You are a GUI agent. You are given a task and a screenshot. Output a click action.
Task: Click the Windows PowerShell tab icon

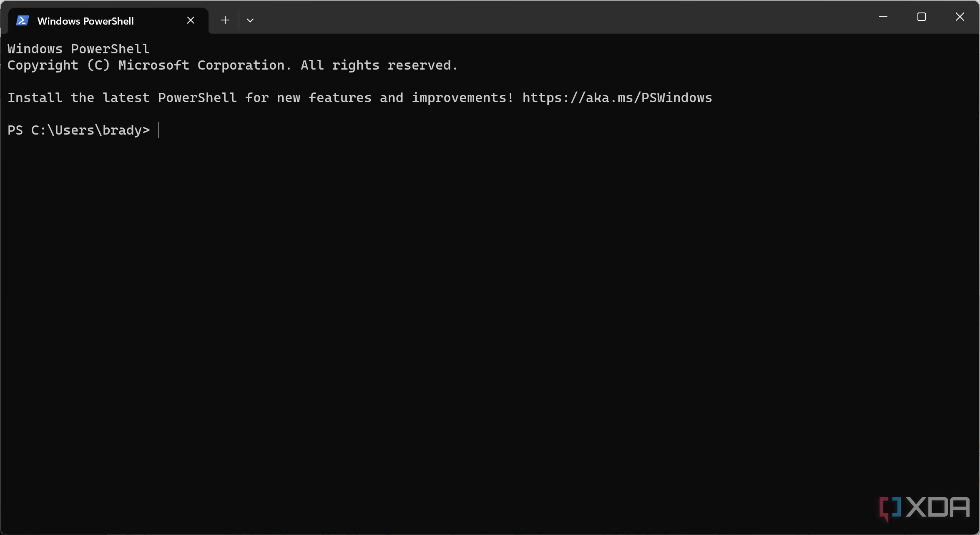[23, 20]
